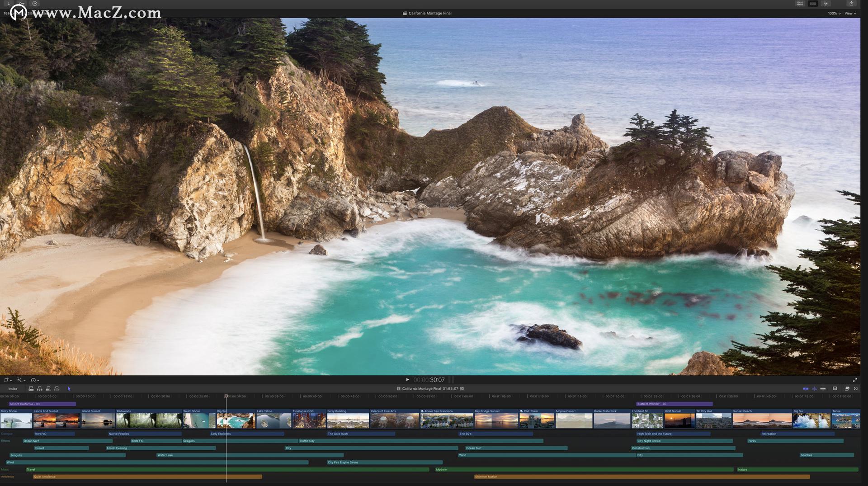Select the Native Peoples dialogue clip
The width and height of the screenshot is (868, 486).
click(145, 434)
